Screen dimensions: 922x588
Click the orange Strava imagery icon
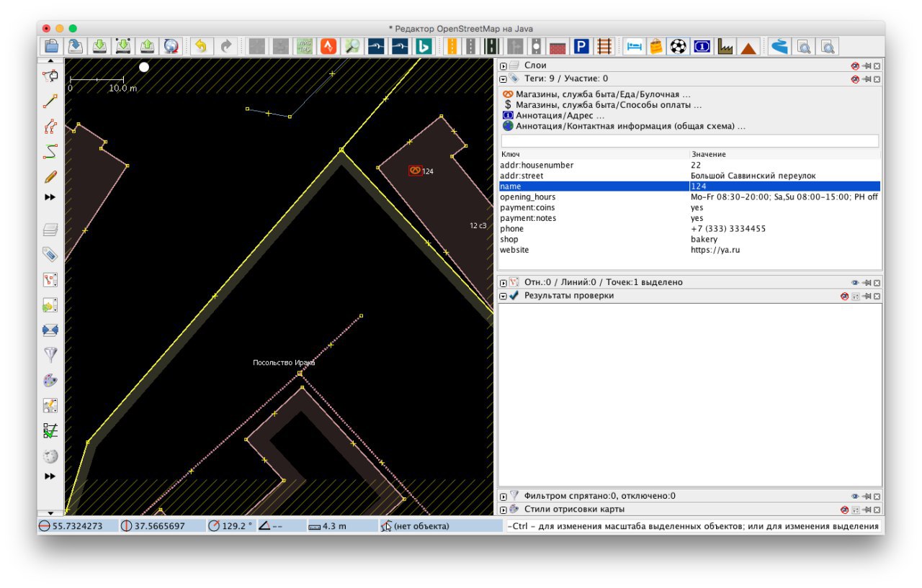tap(328, 46)
